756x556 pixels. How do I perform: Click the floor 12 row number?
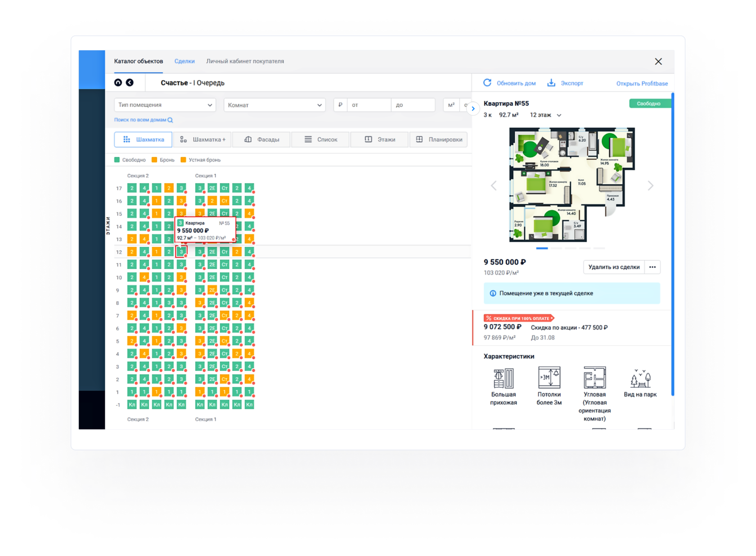click(x=119, y=252)
